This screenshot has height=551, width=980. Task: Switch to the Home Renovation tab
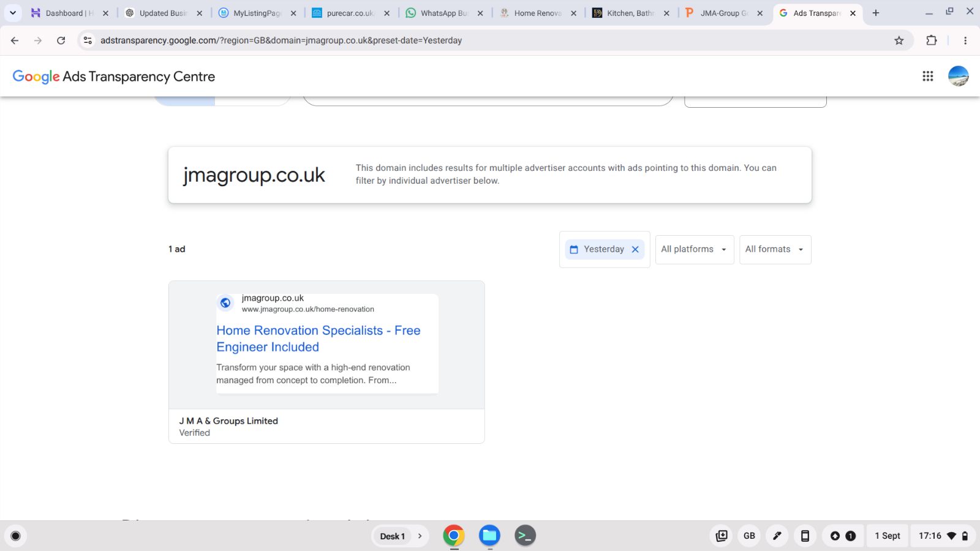(x=537, y=13)
